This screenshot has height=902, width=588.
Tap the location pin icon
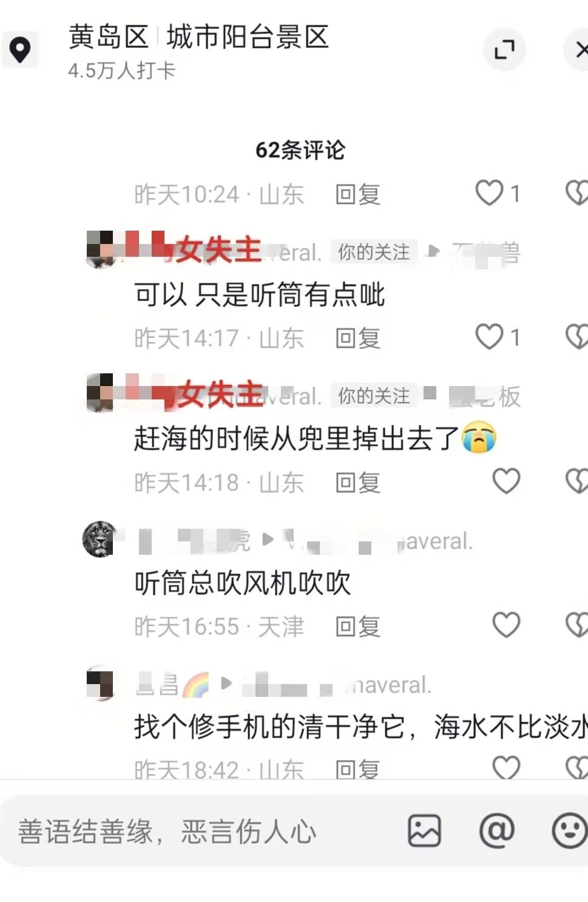pyautogui.click(x=20, y=50)
